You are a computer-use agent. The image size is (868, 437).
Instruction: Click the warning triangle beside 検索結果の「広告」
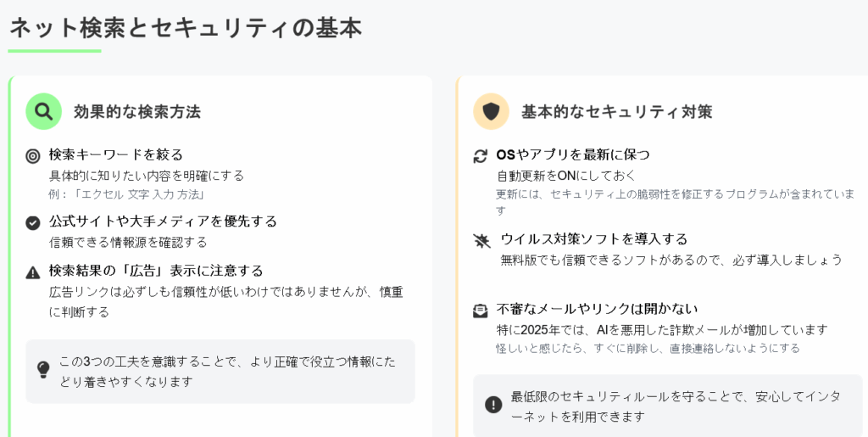[x=33, y=272]
